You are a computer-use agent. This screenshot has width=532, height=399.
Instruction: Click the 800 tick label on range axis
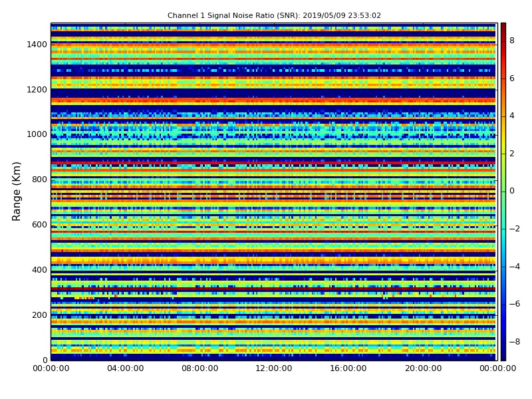pos(39,180)
